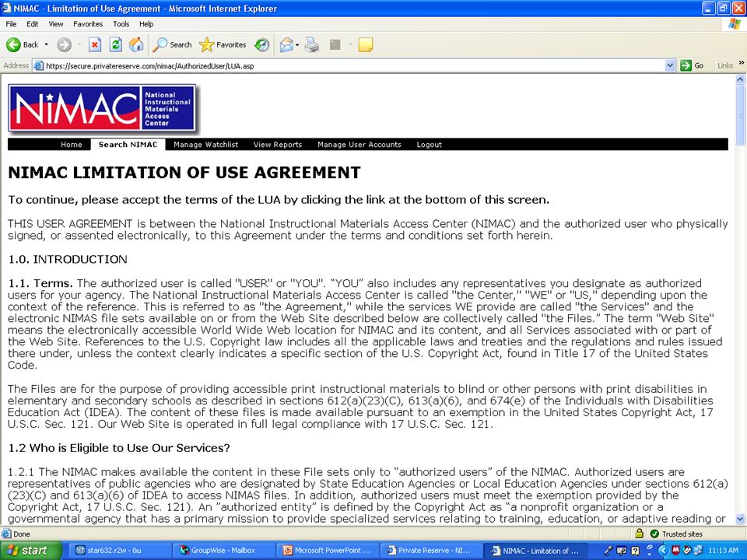747x560 pixels.
Task: Expand the address bar dropdown arrow
Action: click(670, 65)
